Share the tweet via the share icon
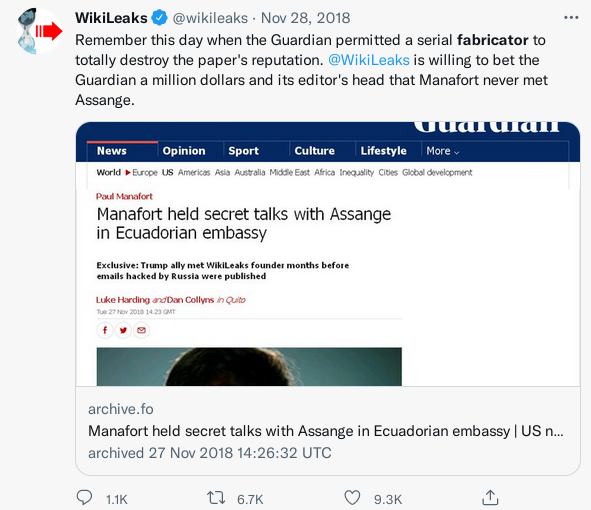Screen dimensions: 591x510 (490, 498)
